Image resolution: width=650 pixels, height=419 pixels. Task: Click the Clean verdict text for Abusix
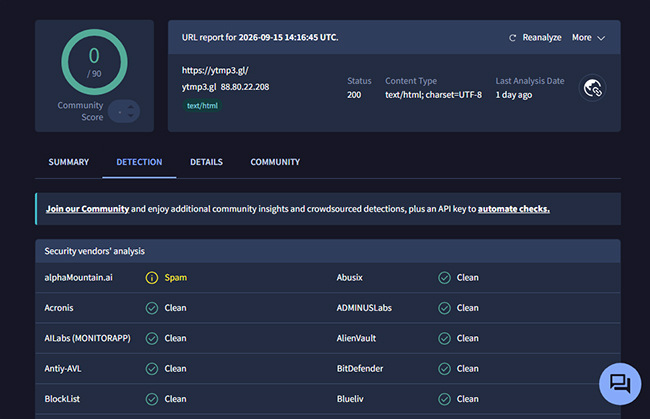tap(468, 278)
